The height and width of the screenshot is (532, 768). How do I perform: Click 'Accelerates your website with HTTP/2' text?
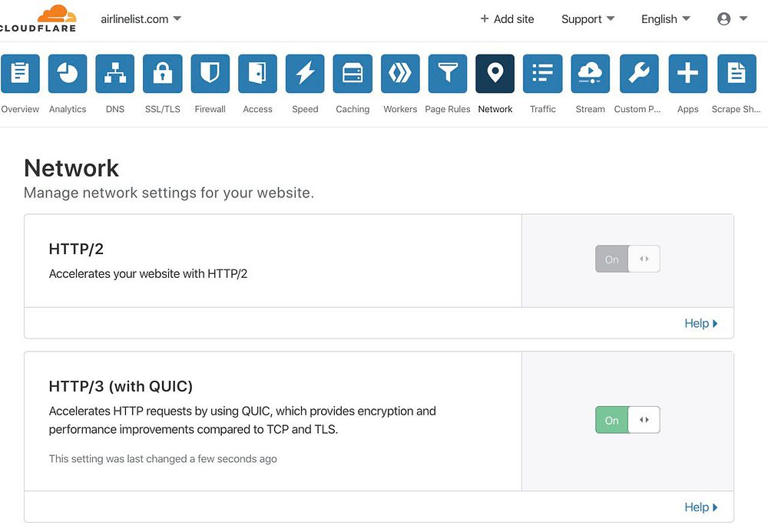(x=148, y=273)
